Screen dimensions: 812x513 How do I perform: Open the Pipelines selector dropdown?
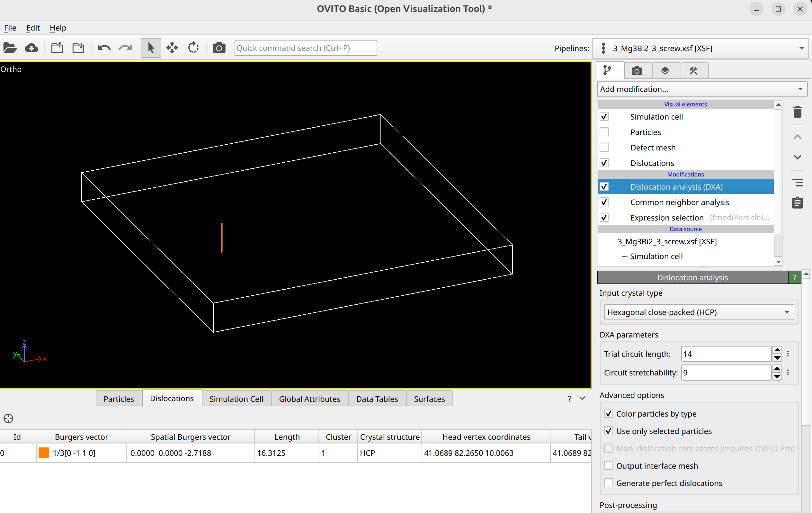point(701,48)
